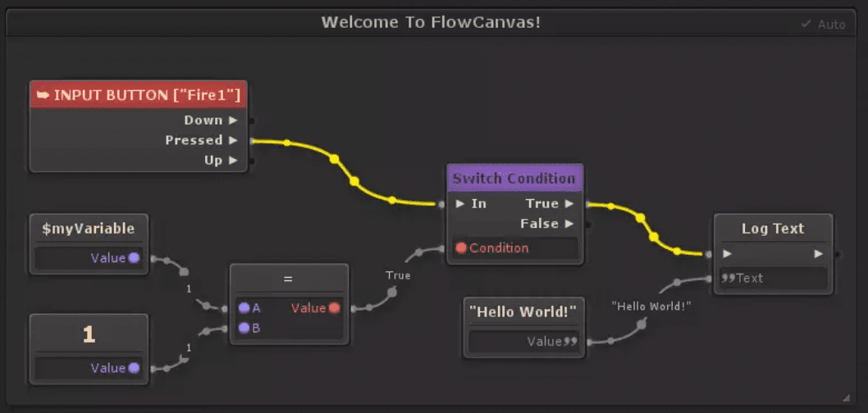The width and height of the screenshot is (868, 413).
Task: Click the A input port on equals node
Action: 244,308
